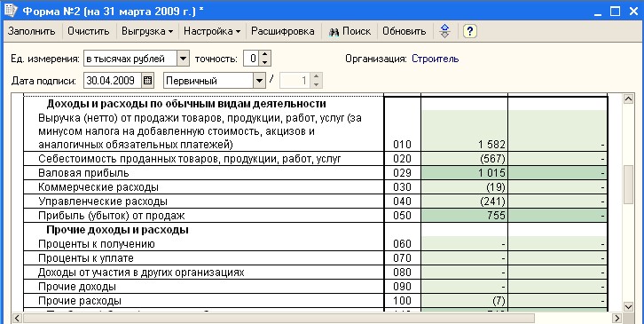Select management expenses cell (241)
Viewport: 644px width, 324px height.
465,202
